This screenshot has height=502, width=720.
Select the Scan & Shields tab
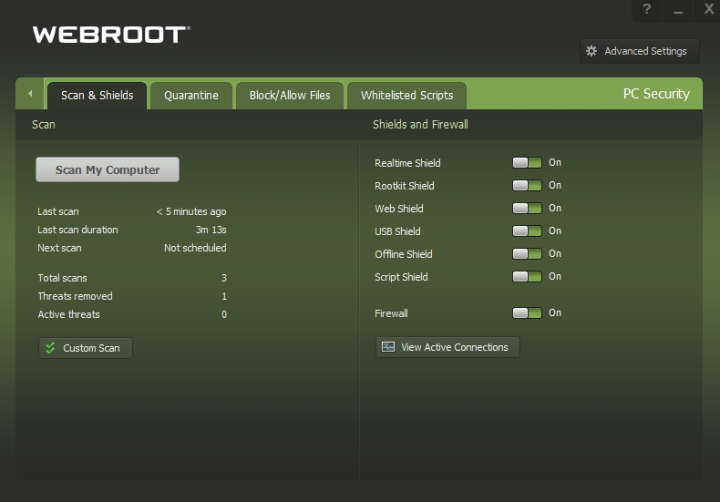[97, 96]
